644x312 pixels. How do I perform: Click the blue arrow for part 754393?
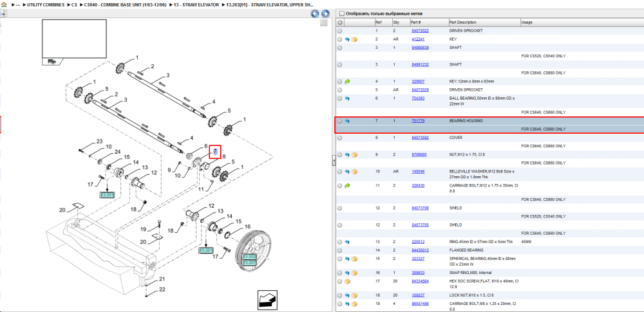(x=347, y=98)
